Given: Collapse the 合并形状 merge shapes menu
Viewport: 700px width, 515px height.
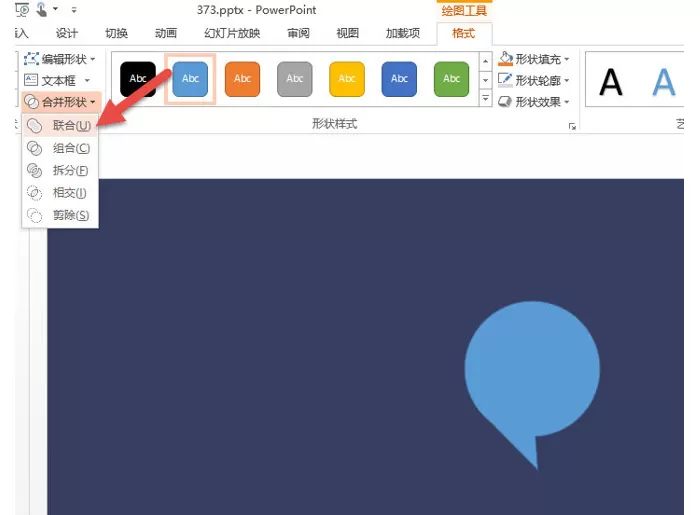Looking at the screenshot, I should pyautogui.click(x=60, y=102).
